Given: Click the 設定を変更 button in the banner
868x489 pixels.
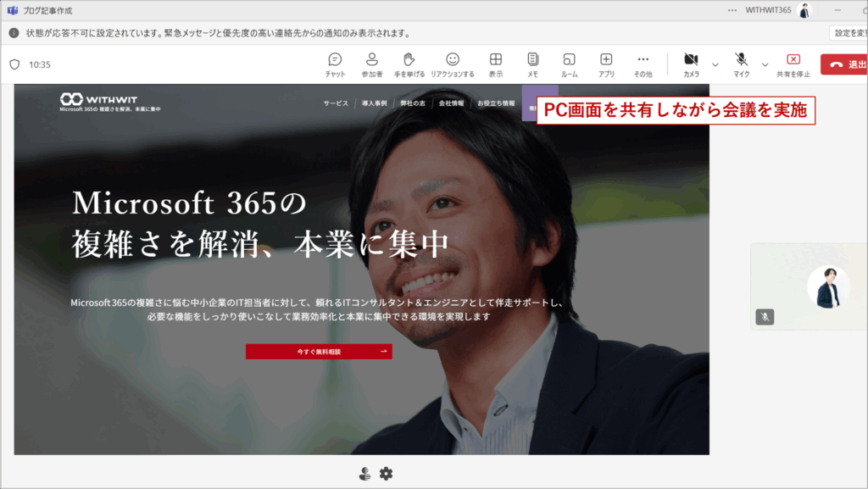Looking at the screenshot, I should click(x=849, y=33).
